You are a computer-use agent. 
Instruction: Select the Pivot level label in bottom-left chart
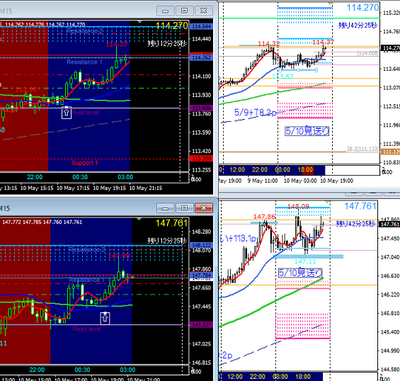click(x=87, y=329)
